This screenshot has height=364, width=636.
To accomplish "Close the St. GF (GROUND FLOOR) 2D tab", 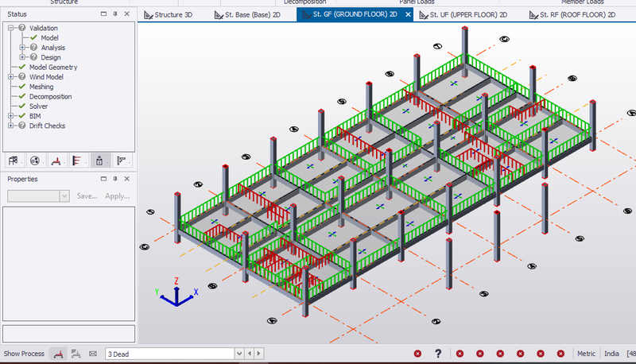I will (x=408, y=14).
